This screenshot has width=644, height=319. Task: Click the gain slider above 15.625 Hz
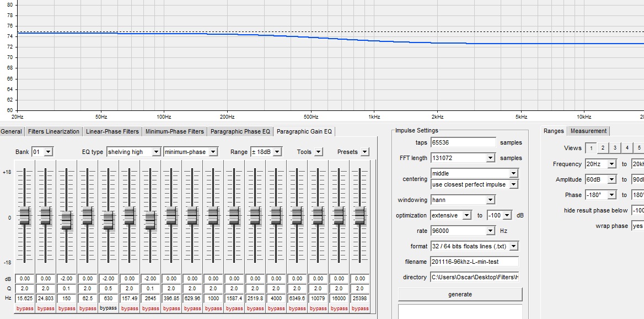pos(25,216)
